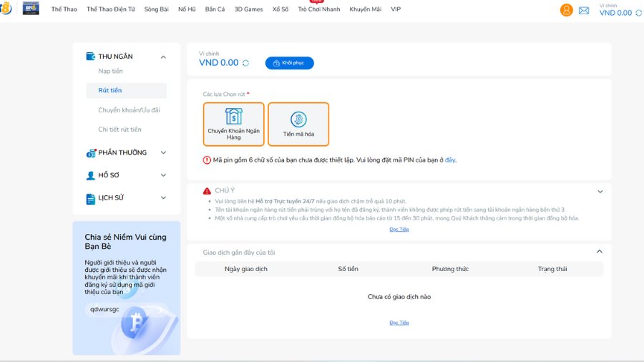Image resolution: width=644 pixels, height=362 pixels.
Task: Click the 'Chưa có giao dịch nào' message
Action: [399, 297]
